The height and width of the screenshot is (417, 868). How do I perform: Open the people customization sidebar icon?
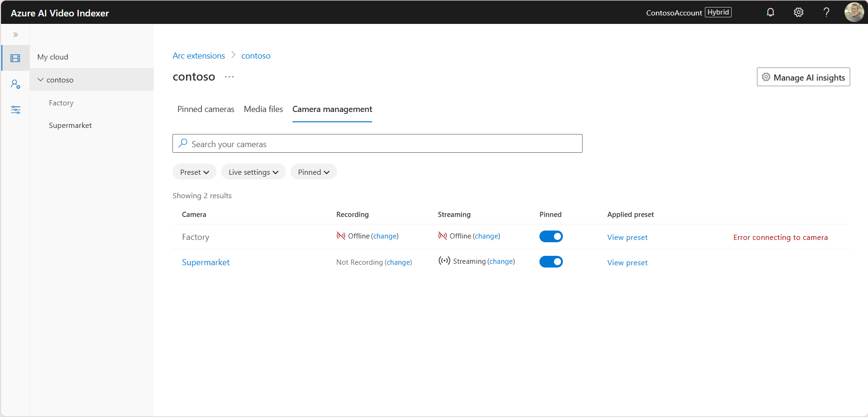pos(15,84)
